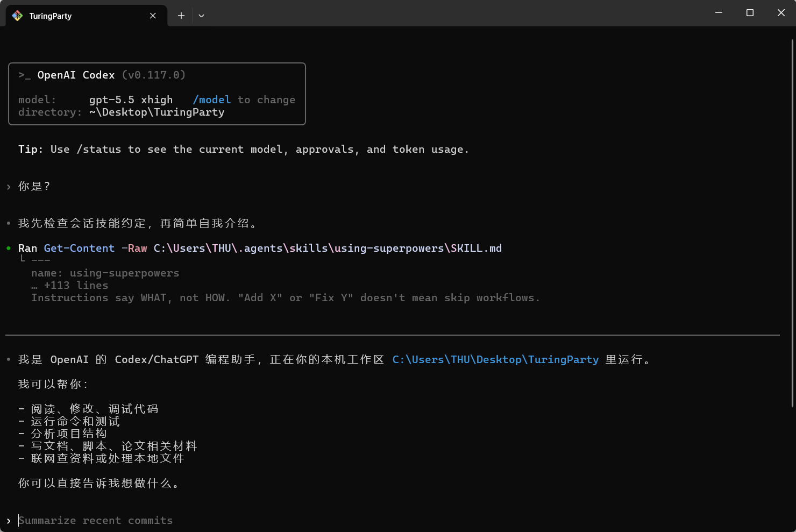
Task: Close the terminal window
Action: [781, 12]
